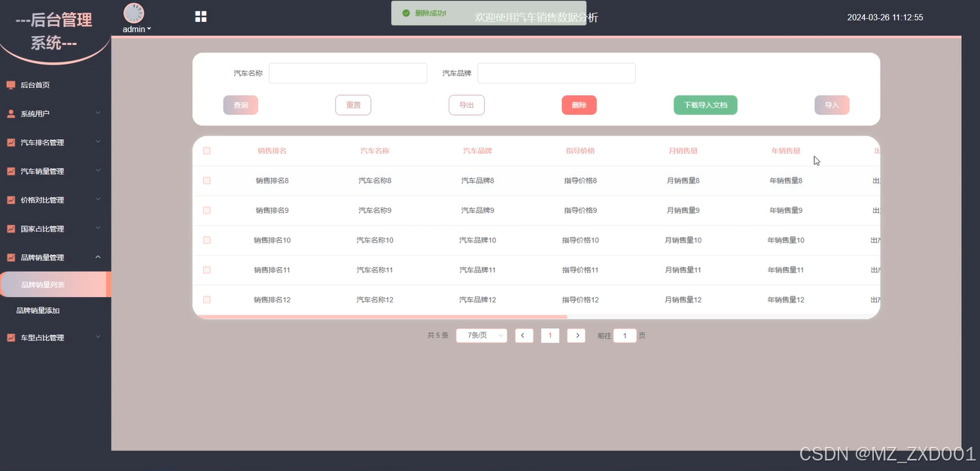Open 后台首页 in sidebar
The height and width of the screenshot is (471, 980).
click(x=56, y=85)
